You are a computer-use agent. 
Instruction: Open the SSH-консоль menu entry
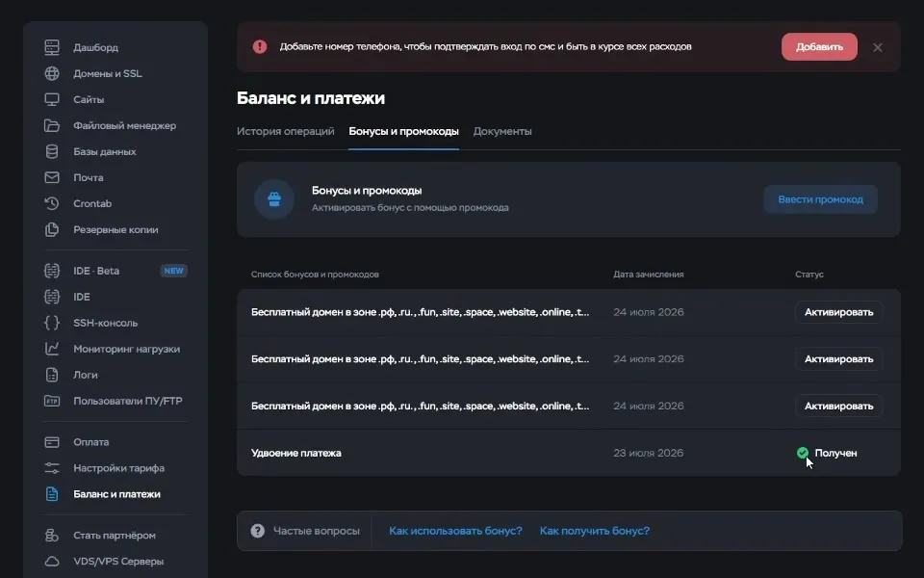click(x=106, y=323)
